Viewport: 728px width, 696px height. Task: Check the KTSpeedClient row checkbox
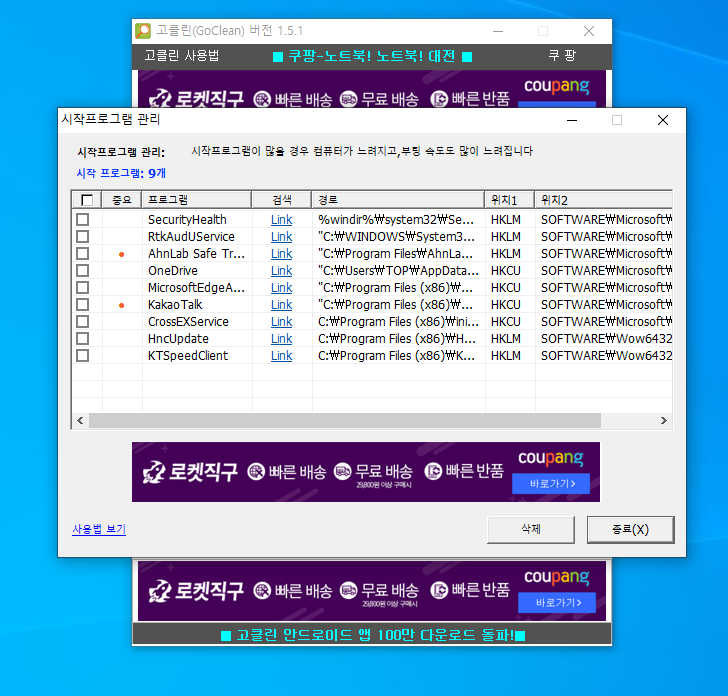click(x=83, y=356)
